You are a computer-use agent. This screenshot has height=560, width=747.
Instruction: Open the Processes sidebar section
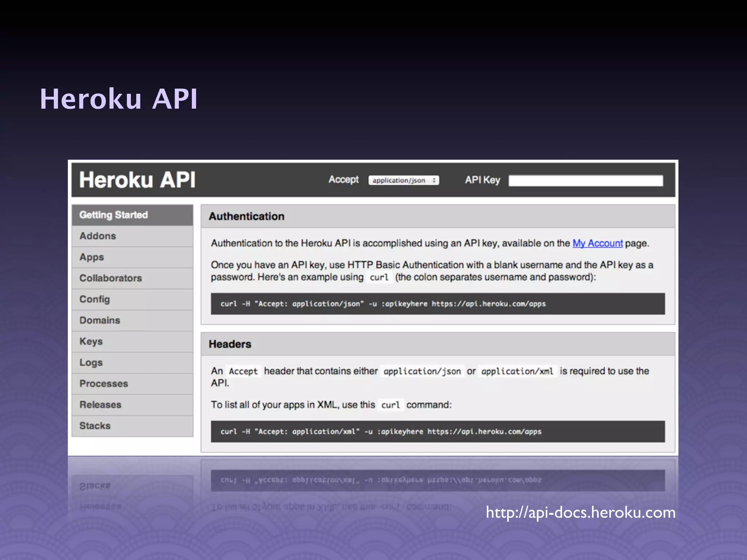click(132, 384)
